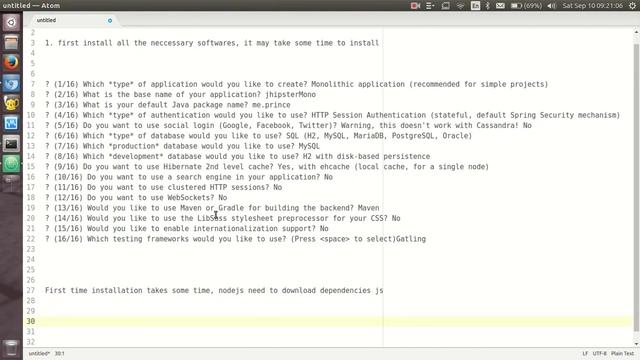Click the untitled* file name in status bar
This screenshot has height=360, width=640.
[x=39, y=353]
